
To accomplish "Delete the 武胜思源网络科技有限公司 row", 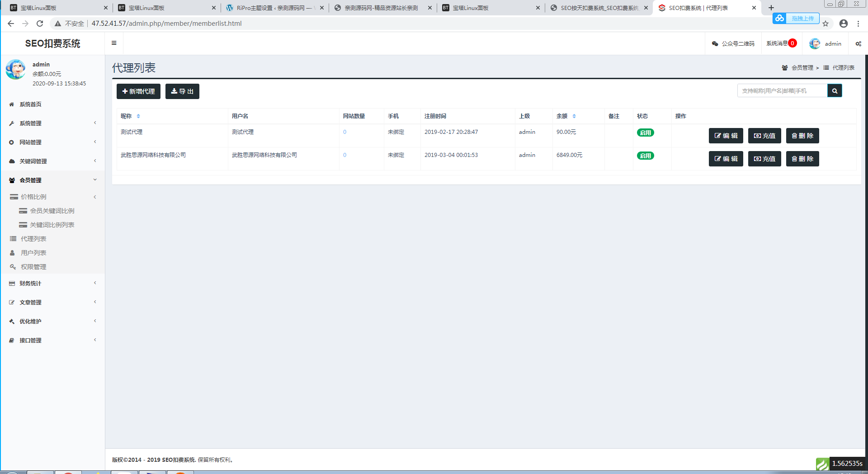I will [x=802, y=159].
